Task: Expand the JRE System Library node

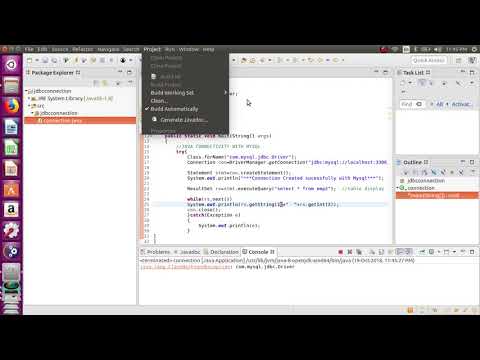Action: [x=29, y=98]
